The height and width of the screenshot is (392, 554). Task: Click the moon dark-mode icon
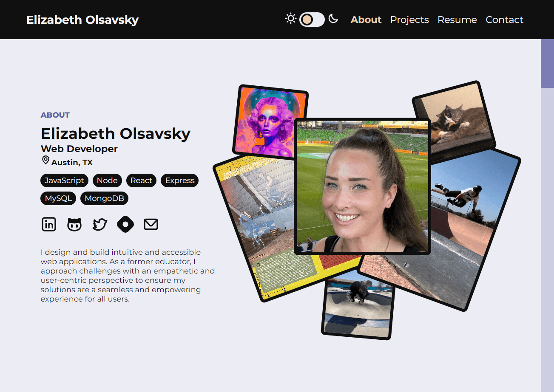333,19
